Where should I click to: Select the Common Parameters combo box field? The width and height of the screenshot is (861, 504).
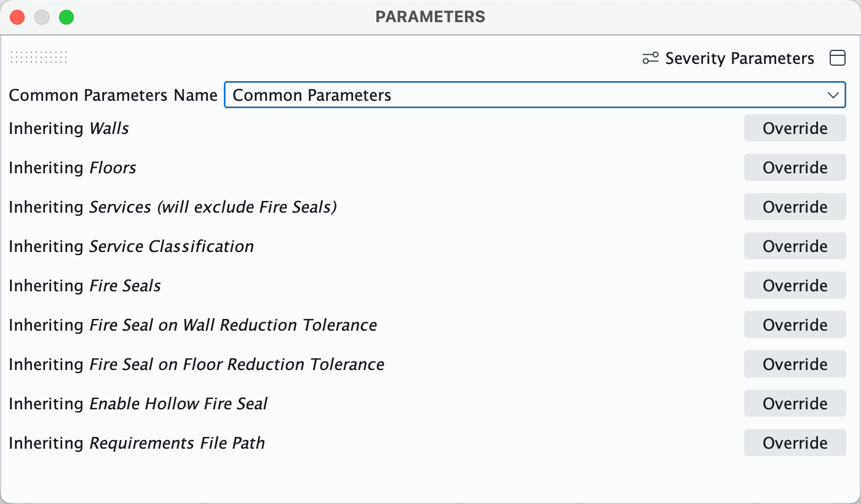tap(535, 95)
